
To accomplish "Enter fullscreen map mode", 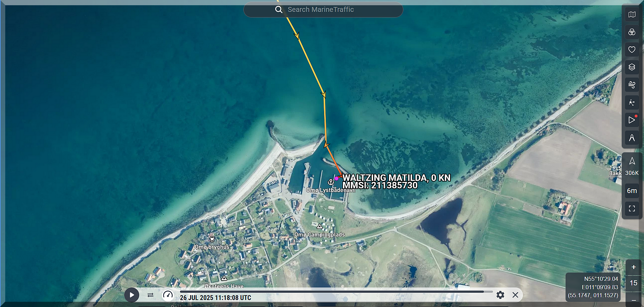I will [x=632, y=208].
